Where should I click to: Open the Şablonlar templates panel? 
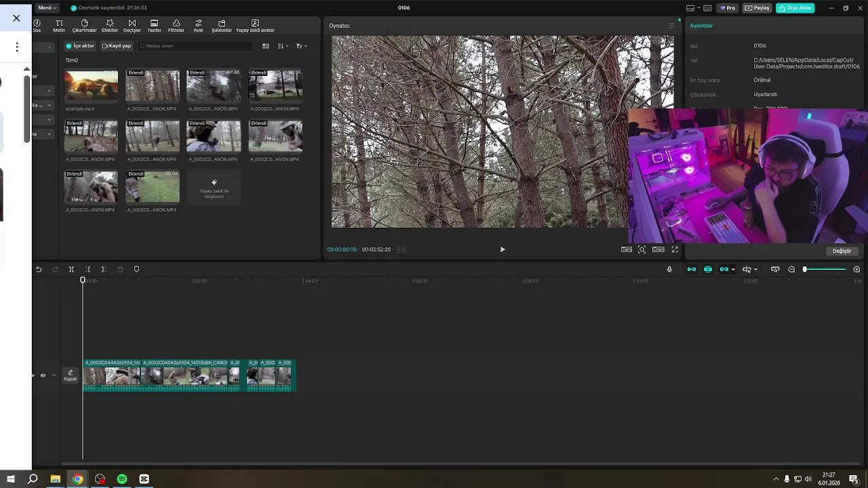coord(222,26)
